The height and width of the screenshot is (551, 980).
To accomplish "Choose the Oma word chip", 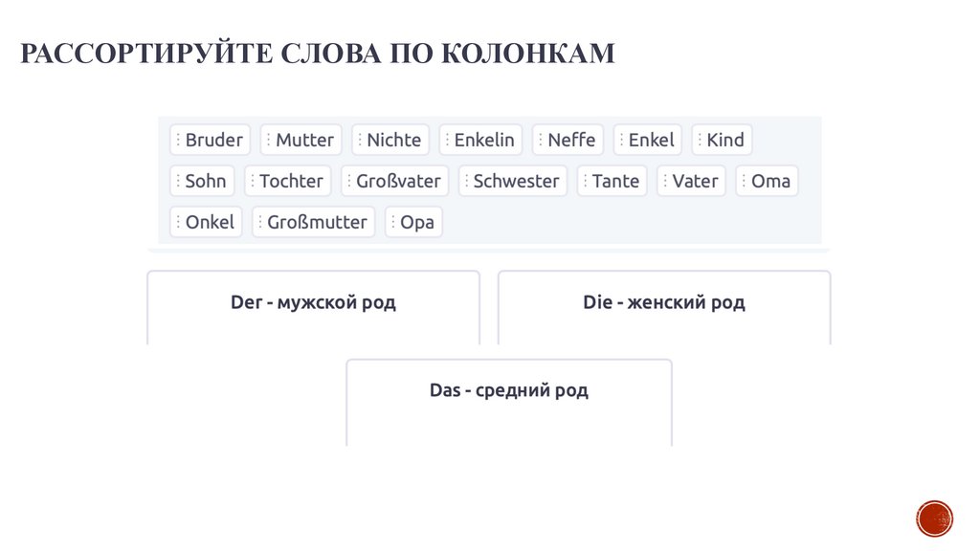I will point(769,181).
